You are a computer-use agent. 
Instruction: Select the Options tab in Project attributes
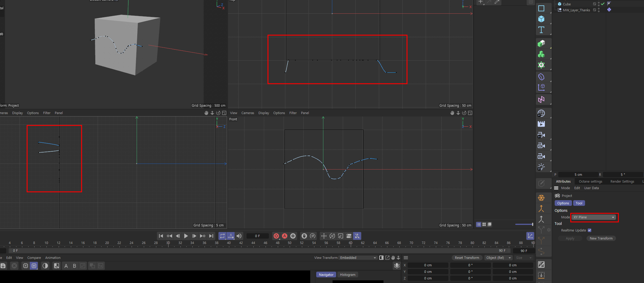tap(563, 203)
